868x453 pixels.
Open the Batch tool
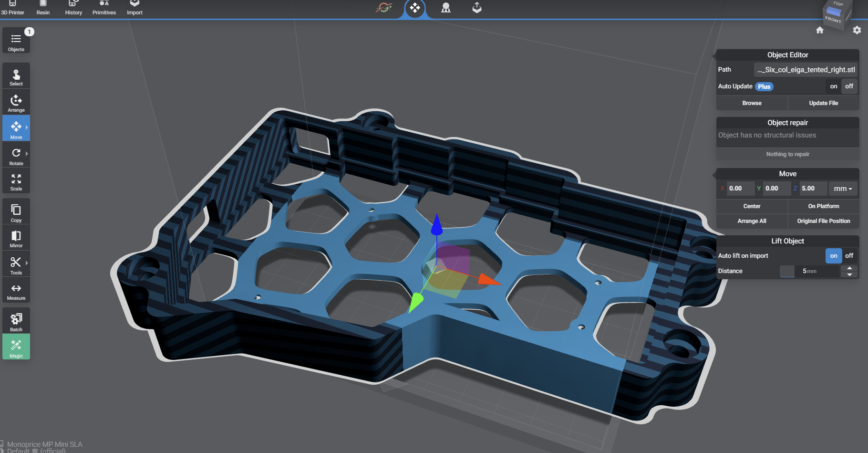tap(16, 322)
